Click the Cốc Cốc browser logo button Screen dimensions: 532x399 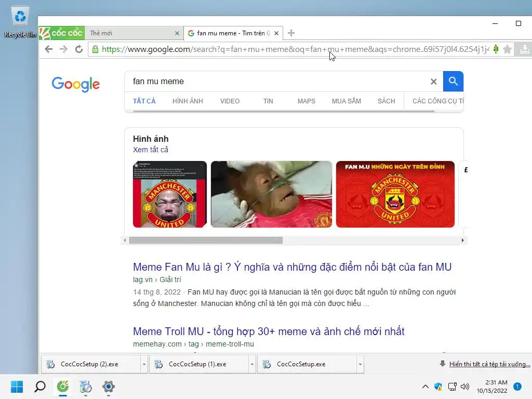coord(61,33)
